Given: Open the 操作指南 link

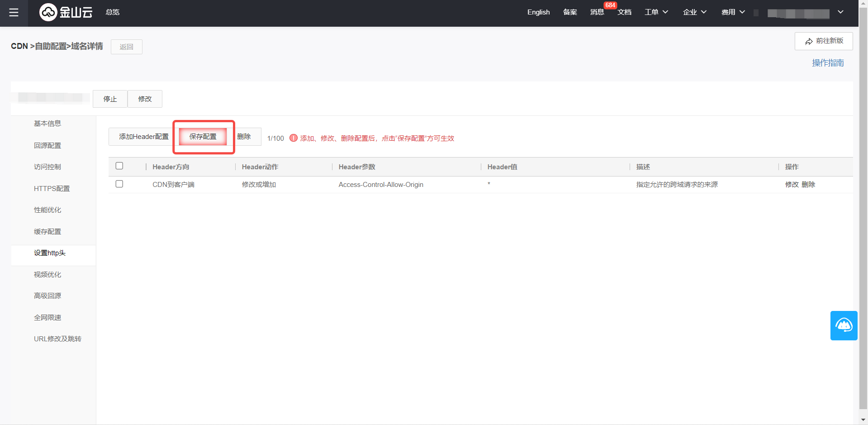Looking at the screenshot, I should point(827,63).
